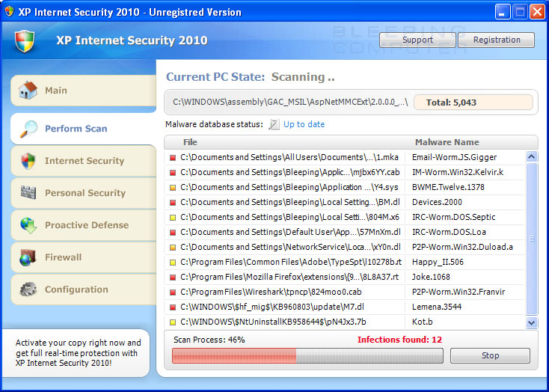Screen dimensions: 549x392
Task: Click the shield icon beside Internet Security
Action: click(28, 161)
